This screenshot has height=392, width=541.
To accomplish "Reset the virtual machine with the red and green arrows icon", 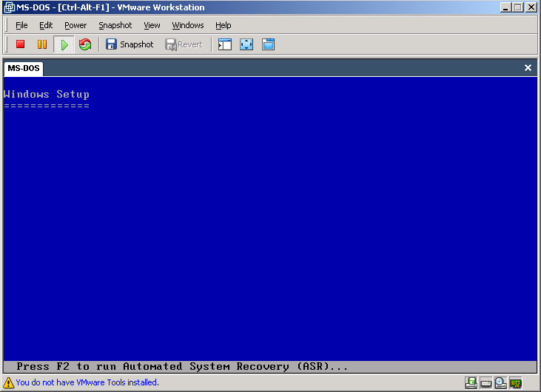I will point(85,44).
